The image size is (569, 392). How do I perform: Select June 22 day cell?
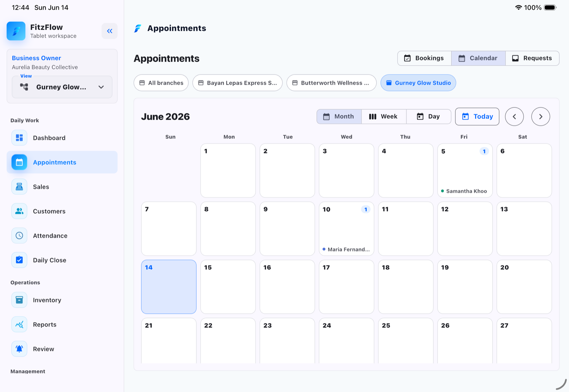(x=228, y=341)
